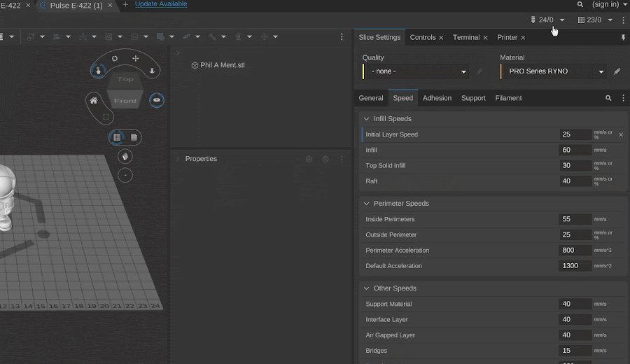Collapse the Infill Speeds section
The image size is (630, 364).
pyautogui.click(x=366, y=119)
